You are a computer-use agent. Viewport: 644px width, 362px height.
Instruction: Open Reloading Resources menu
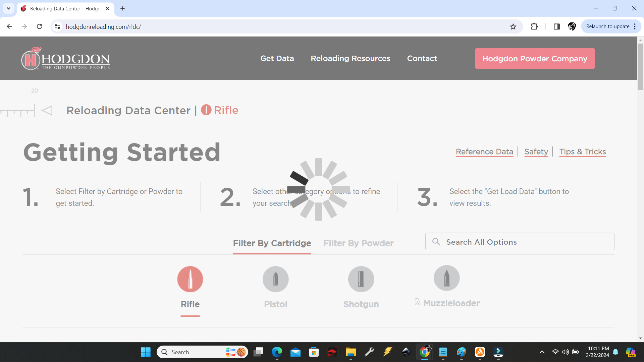[351, 58]
